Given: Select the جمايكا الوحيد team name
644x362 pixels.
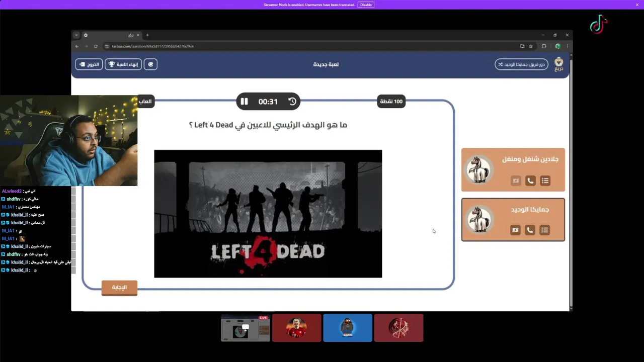Looking at the screenshot, I should tap(530, 209).
